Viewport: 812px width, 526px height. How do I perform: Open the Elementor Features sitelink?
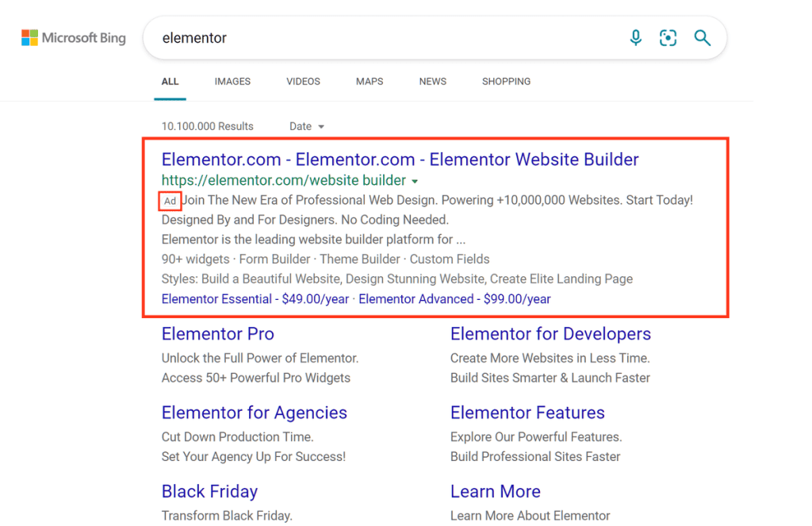tap(527, 413)
